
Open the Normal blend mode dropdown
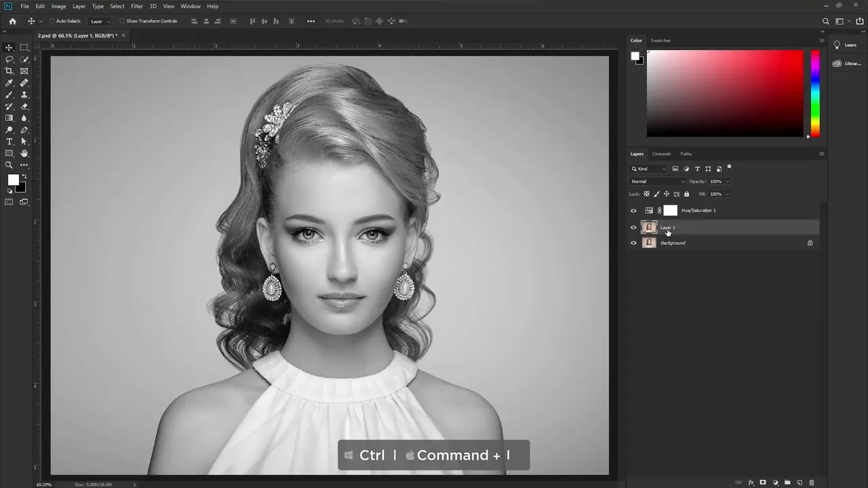point(658,182)
